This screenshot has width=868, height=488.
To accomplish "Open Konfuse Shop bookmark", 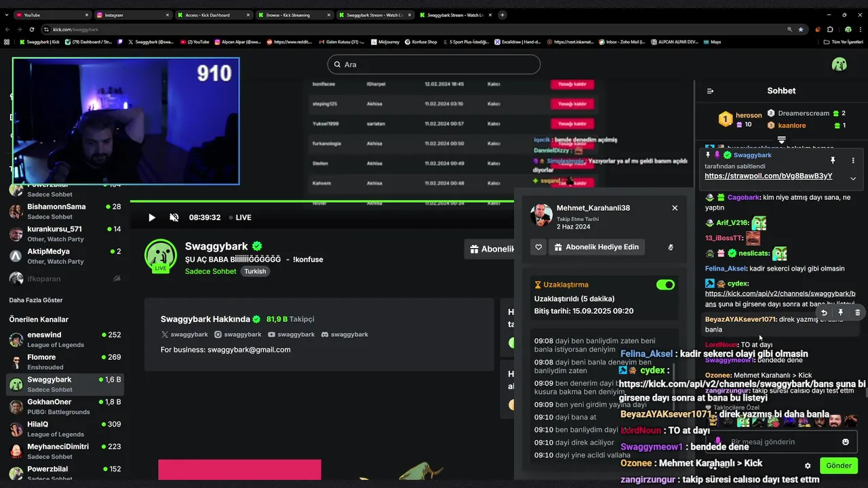I will coord(420,42).
